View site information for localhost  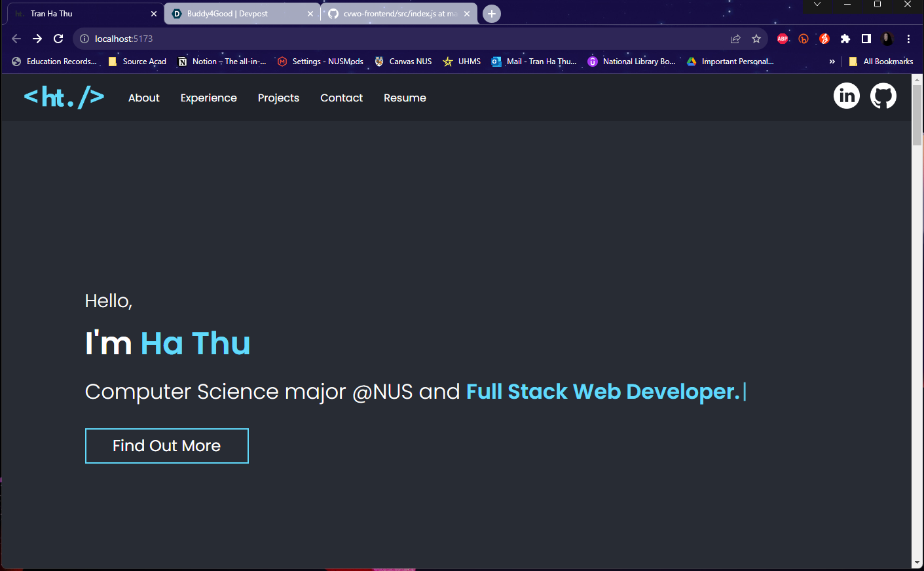84,39
